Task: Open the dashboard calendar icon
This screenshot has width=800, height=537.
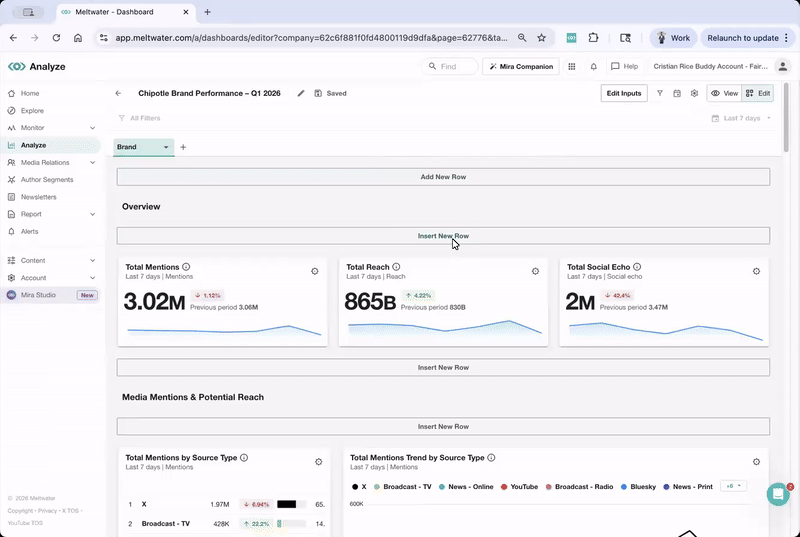Action: [x=677, y=93]
